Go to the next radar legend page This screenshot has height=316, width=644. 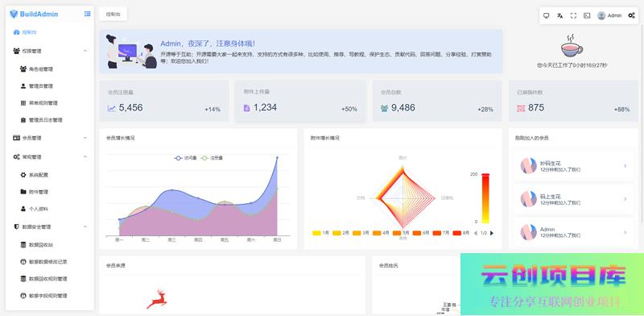click(x=492, y=233)
